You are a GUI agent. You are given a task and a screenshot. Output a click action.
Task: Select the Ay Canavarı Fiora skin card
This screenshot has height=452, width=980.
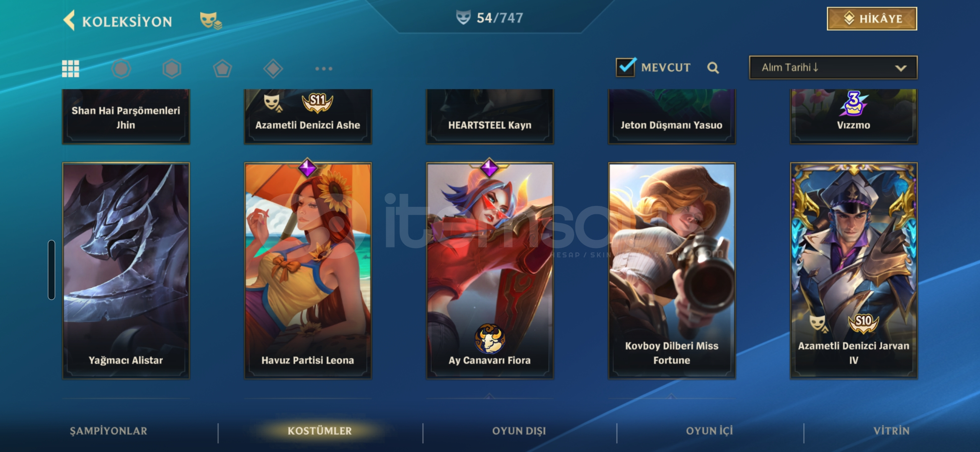tap(490, 271)
